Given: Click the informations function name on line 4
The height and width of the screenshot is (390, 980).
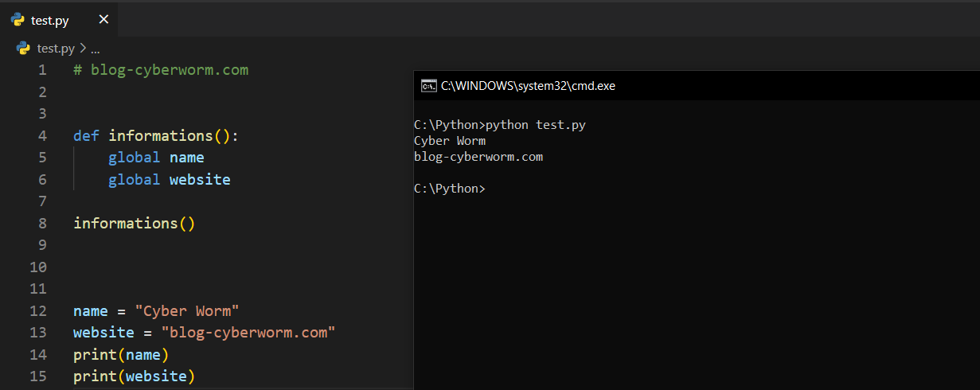Looking at the screenshot, I should coord(160,135).
